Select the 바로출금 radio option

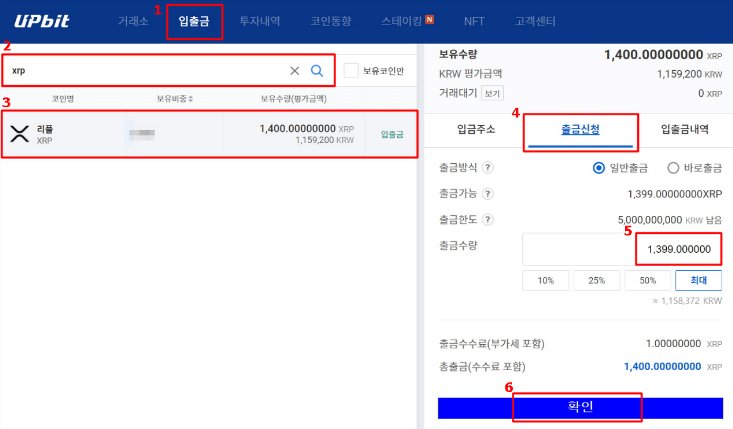coord(673,168)
